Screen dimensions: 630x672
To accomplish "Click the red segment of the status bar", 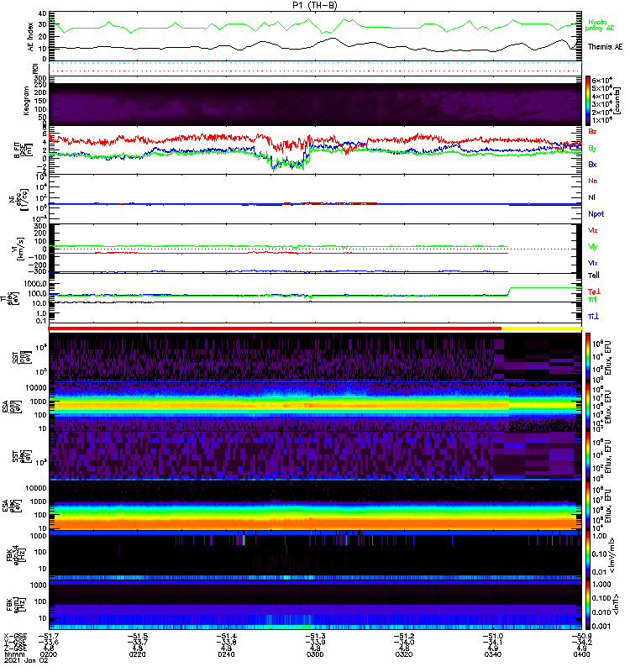I will click(x=275, y=328).
